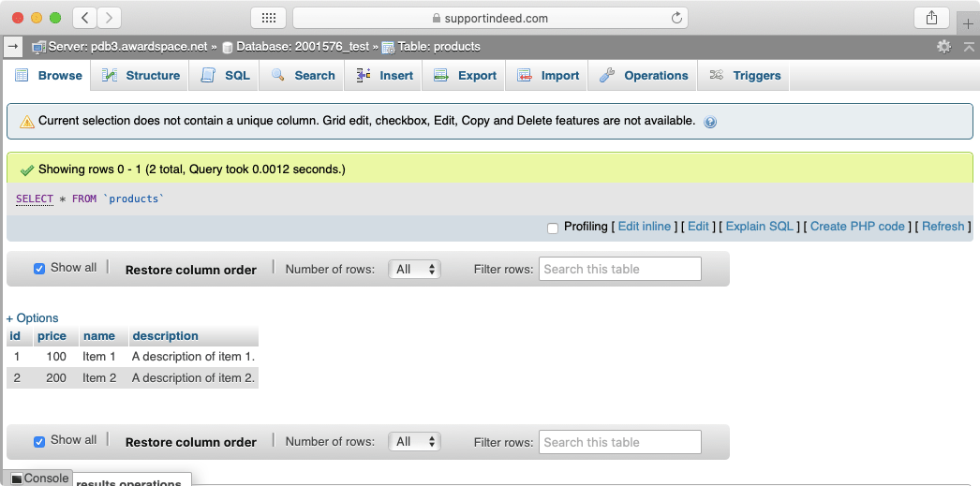Viewport: 980px width, 486px height.
Task: Click the top Restore column order button
Action: (190, 270)
